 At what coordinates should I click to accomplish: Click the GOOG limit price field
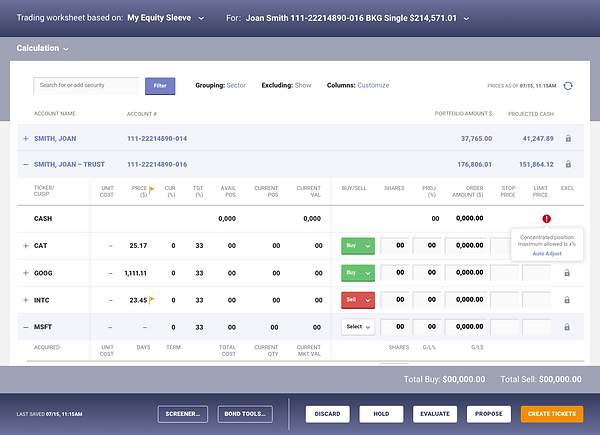point(536,273)
